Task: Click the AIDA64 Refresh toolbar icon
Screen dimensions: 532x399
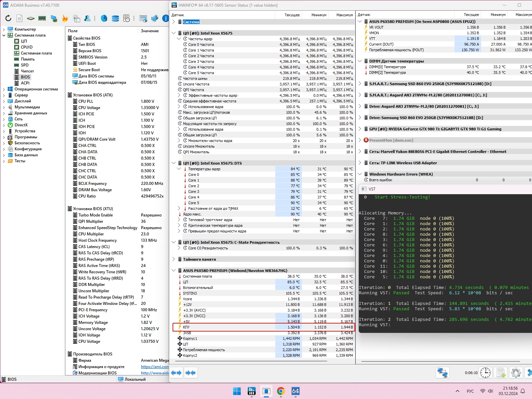Action: pos(8,18)
